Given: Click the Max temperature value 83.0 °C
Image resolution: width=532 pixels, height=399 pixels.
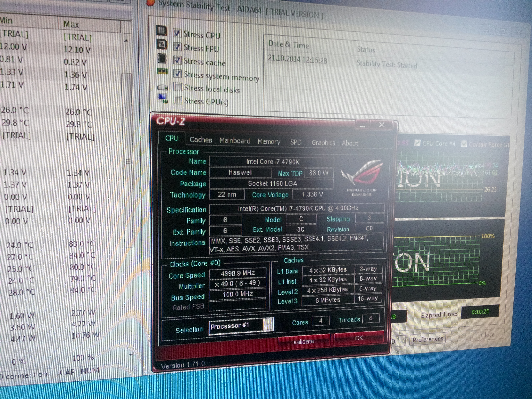Looking at the screenshot, I should [82, 244].
